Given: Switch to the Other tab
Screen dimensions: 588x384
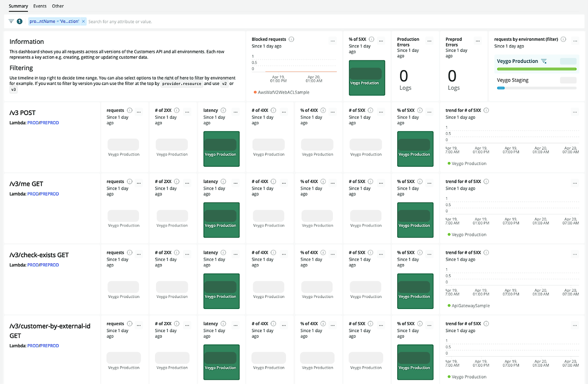Looking at the screenshot, I should [58, 6].
